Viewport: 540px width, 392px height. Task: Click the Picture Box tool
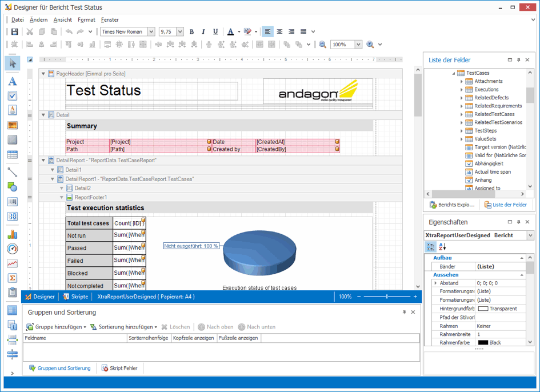12,125
